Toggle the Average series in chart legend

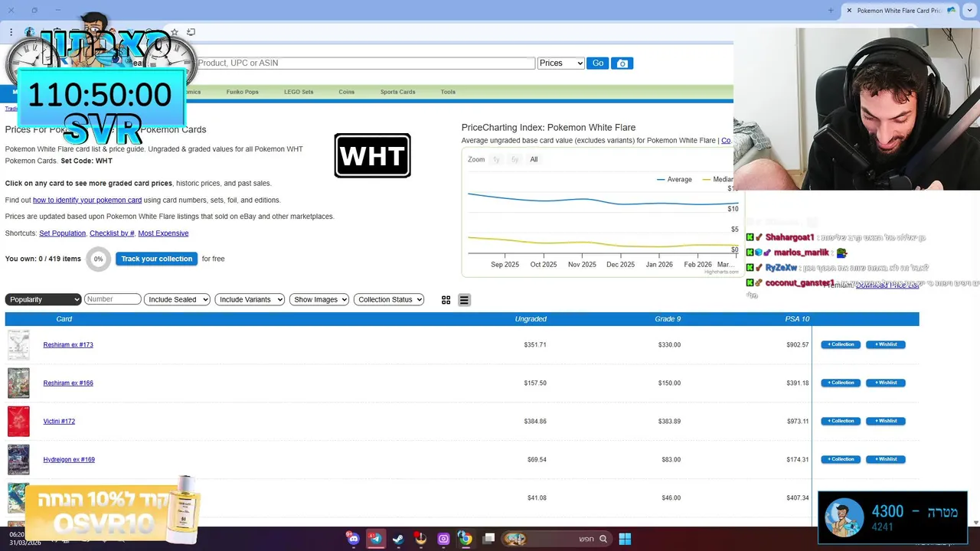tap(675, 179)
